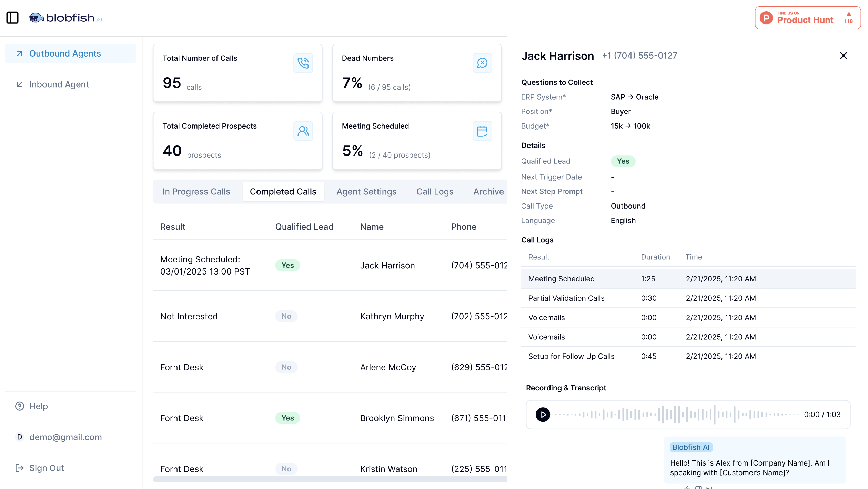The image size is (868, 489).
Task: Seek to middle of recording waveform
Action: [x=677, y=415]
